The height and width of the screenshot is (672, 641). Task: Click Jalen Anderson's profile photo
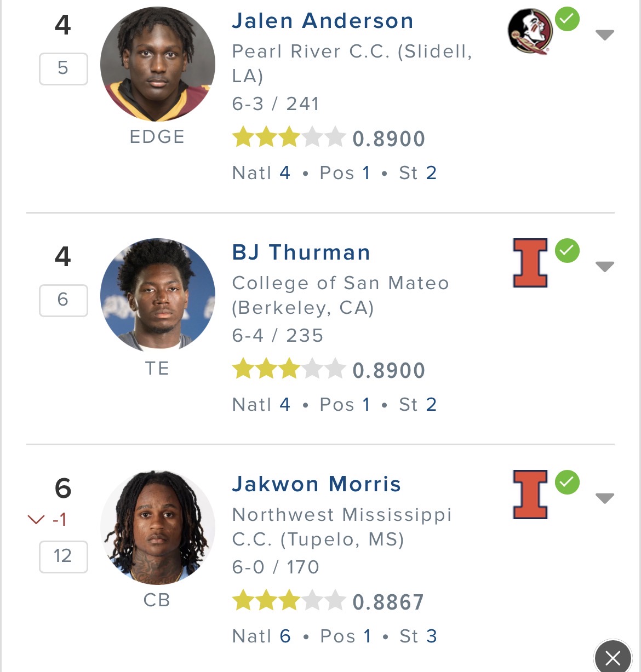tap(158, 64)
